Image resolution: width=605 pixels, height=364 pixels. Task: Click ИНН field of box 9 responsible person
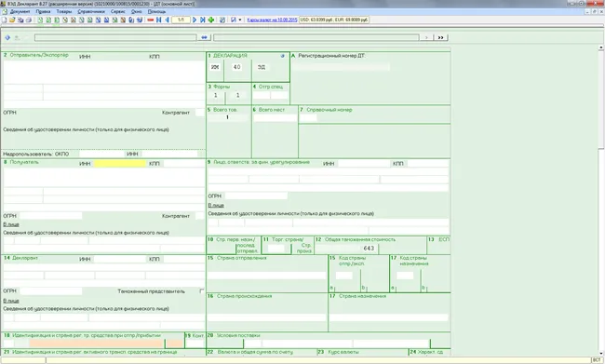tap(364, 164)
